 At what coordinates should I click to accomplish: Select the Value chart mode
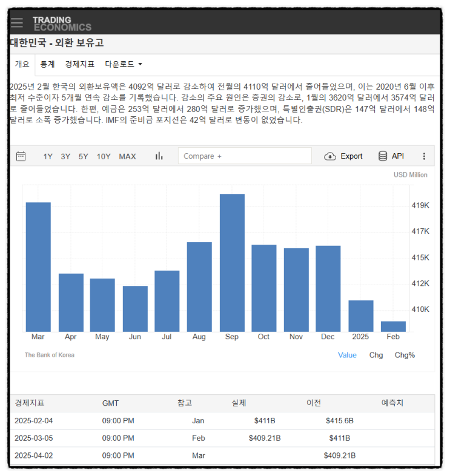point(347,355)
